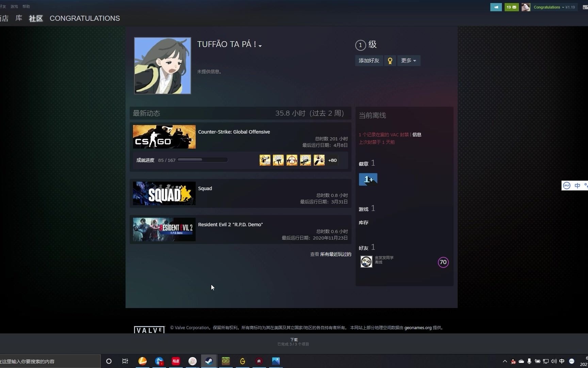This screenshot has height=368, width=588.
Task: Open the CS:GO pistol achievement icon
Action: [265, 160]
